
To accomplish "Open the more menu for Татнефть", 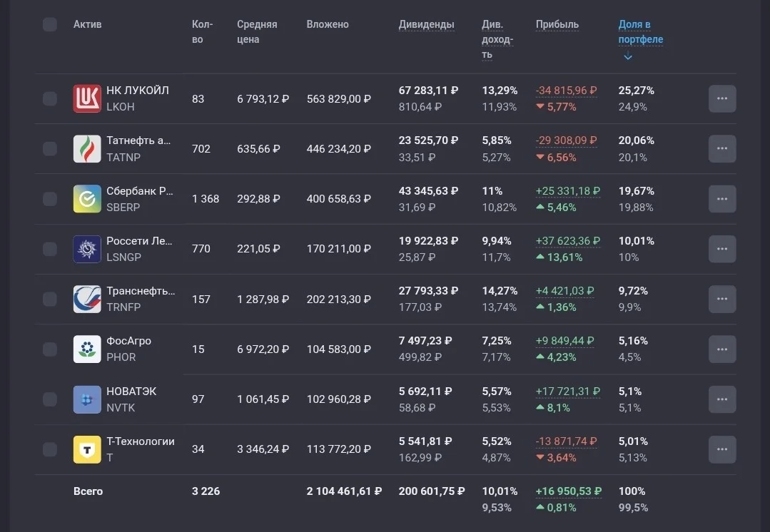I will coord(722,149).
